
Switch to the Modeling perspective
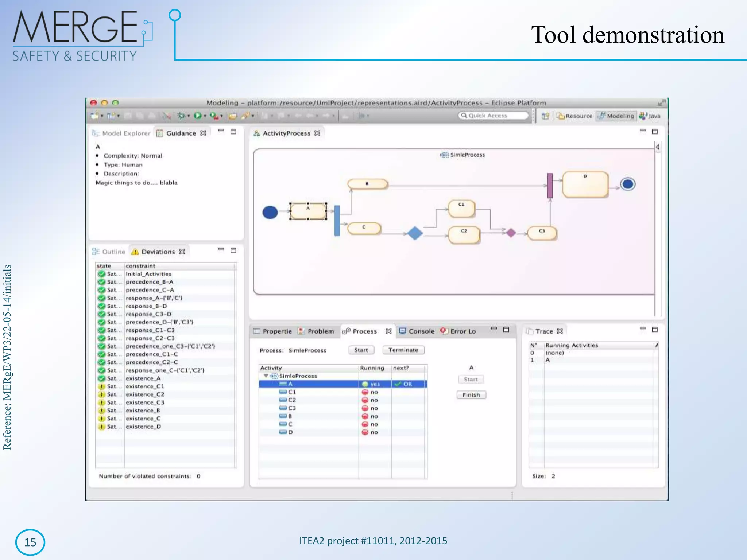click(616, 116)
